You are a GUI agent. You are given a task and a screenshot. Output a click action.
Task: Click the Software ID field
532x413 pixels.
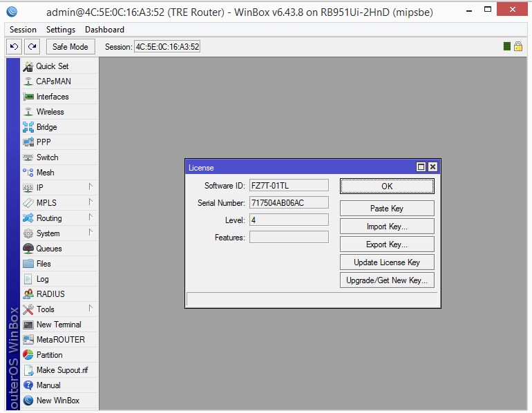pyautogui.click(x=289, y=186)
